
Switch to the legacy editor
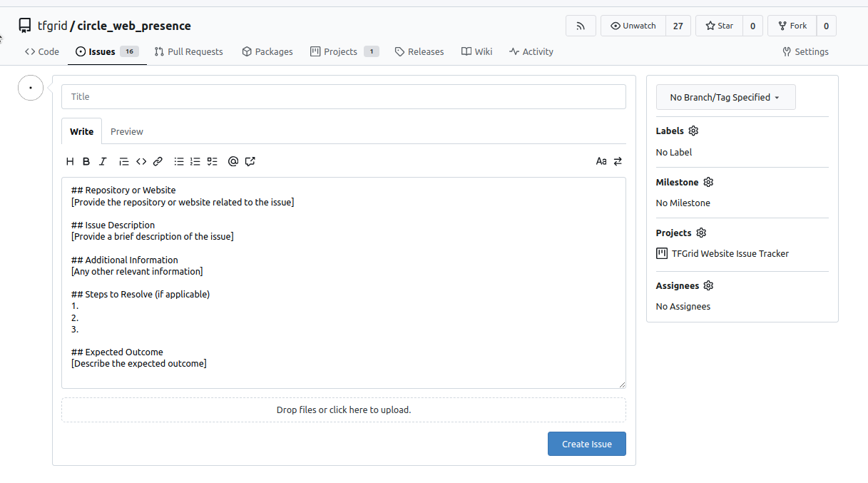pos(618,161)
